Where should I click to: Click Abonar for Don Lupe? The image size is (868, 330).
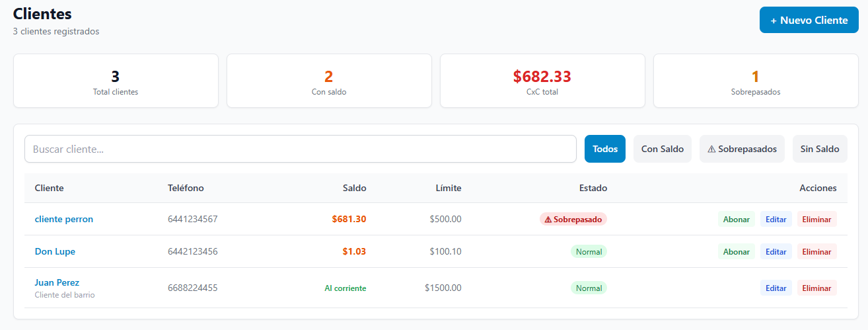tap(737, 251)
